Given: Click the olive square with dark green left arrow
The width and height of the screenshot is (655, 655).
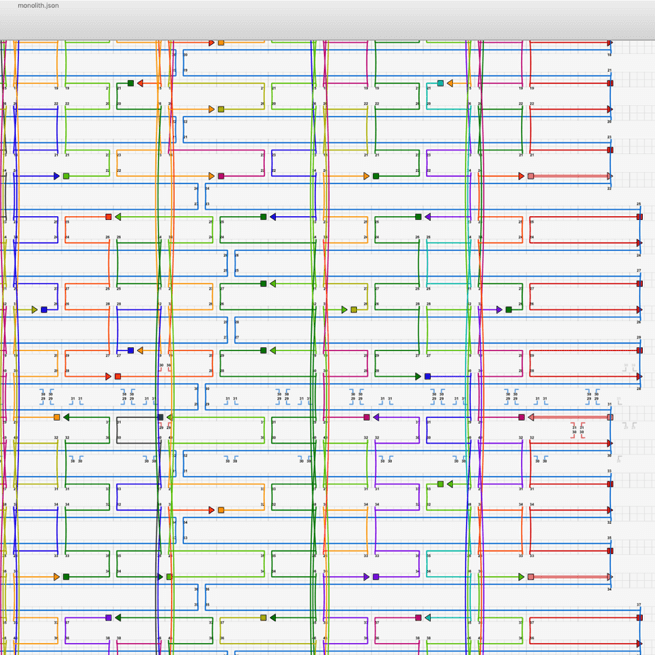Looking at the screenshot, I should 264,618.
